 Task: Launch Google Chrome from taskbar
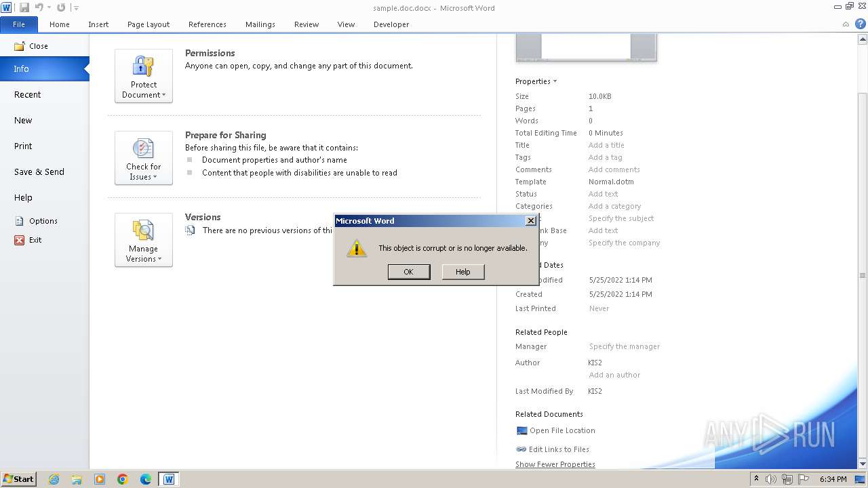(x=123, y=479)
